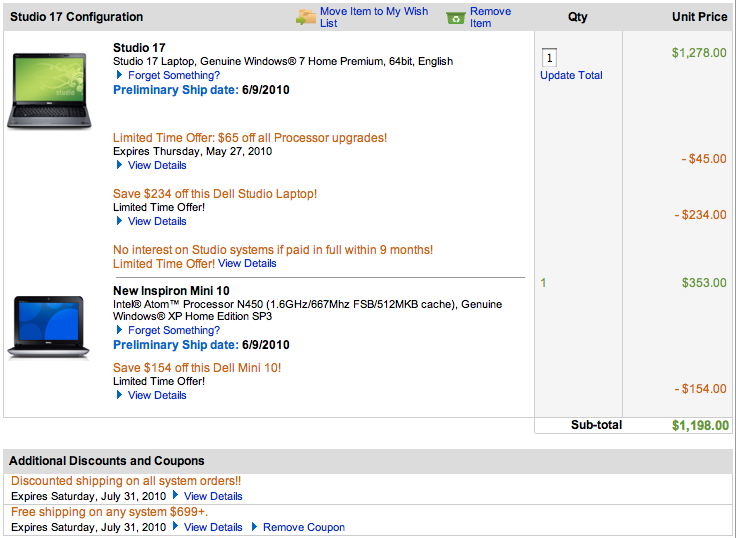Expand Forget Something arrow under Inspiron Mini 10
The width and height of the screenshot is (736, 538).
click(119, 330)
